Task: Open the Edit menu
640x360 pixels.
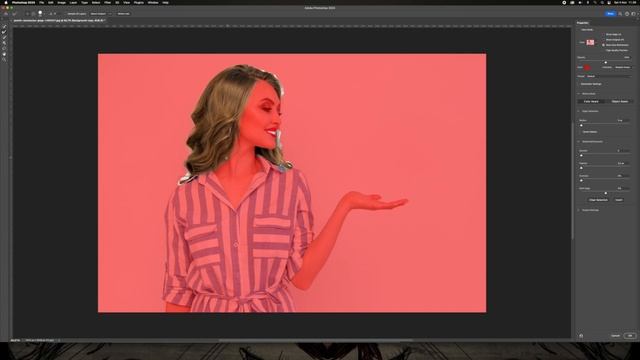Action: coord(51,2)
